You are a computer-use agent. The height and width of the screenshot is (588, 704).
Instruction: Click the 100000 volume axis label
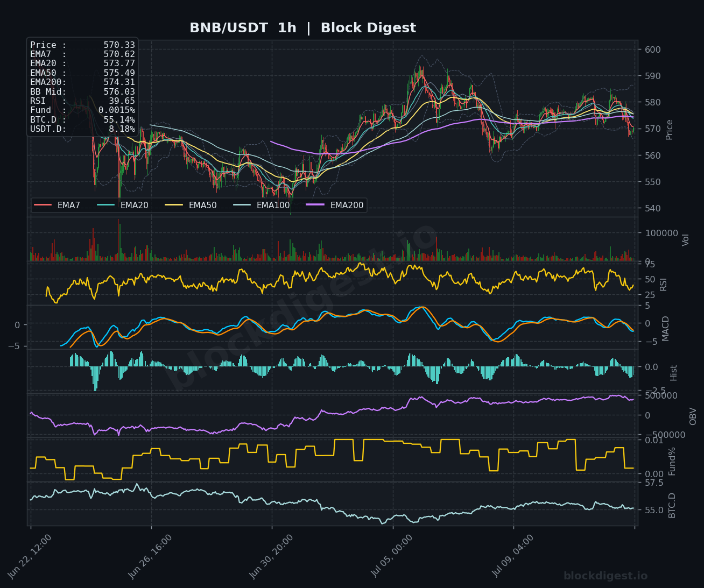(661, 233)
